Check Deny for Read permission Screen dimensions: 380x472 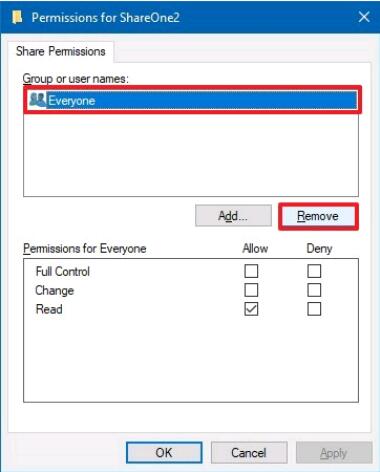(314, 309)
